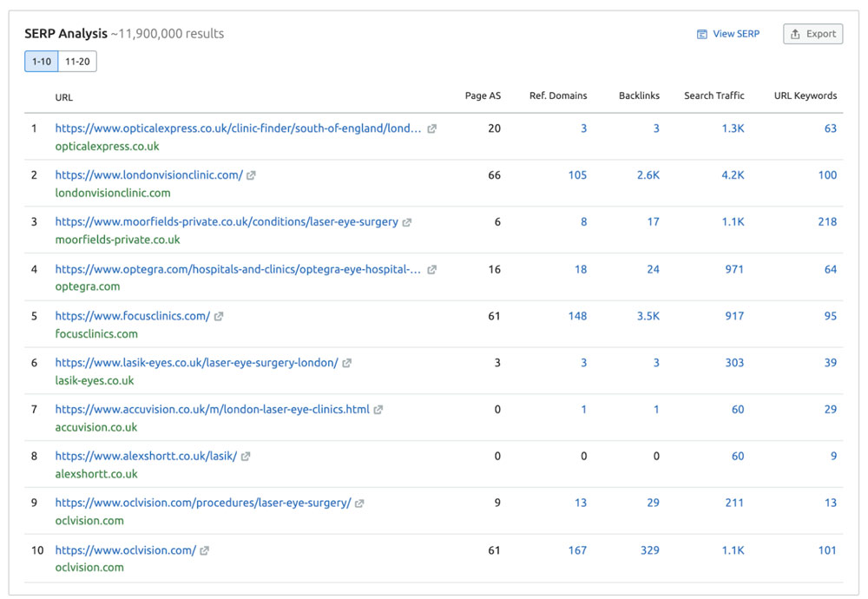
Task: Click the SERP Analysis heading
Action: 66,34
